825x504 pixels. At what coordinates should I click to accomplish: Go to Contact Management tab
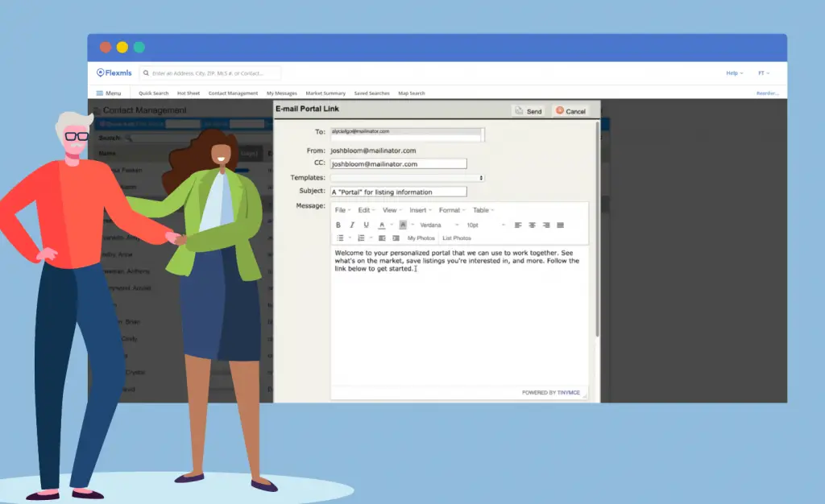233,93
